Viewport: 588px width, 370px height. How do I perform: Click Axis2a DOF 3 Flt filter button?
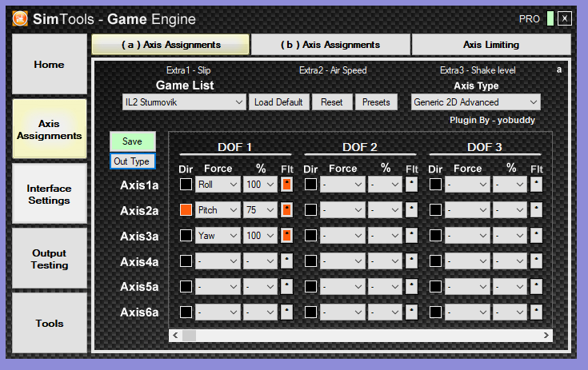[x=536, y=209]
